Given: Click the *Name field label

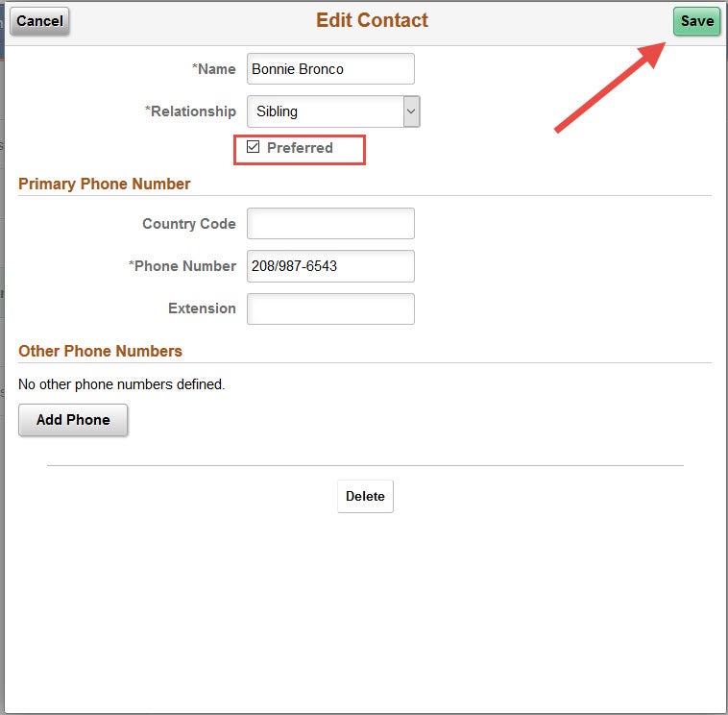Looking at the screenshot, I should 213,69.
